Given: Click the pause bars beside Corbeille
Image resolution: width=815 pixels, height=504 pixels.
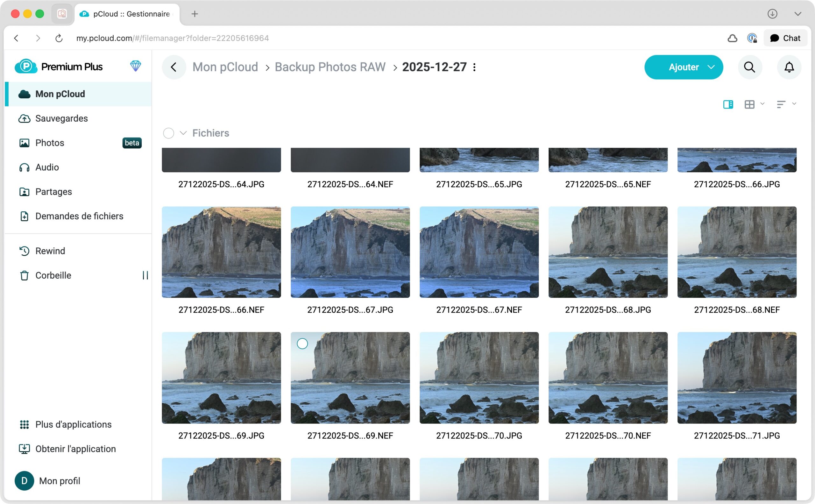Looking at the screenshot, I should 145,275.
